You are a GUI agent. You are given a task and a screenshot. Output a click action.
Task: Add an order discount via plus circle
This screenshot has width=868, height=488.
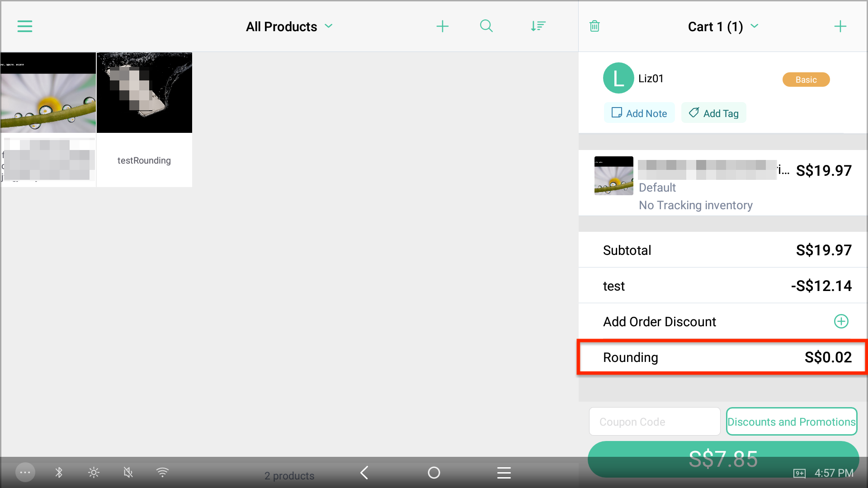tap(841, 321)
